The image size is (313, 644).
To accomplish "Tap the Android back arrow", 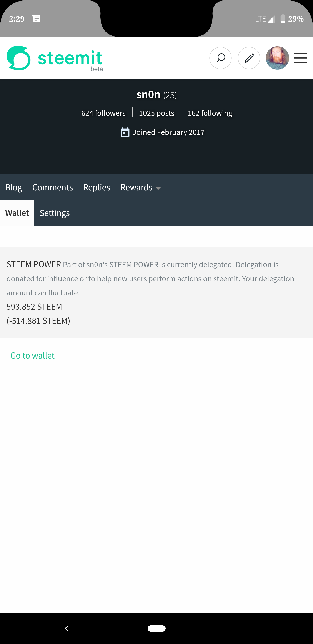I will tap(67, 628).
